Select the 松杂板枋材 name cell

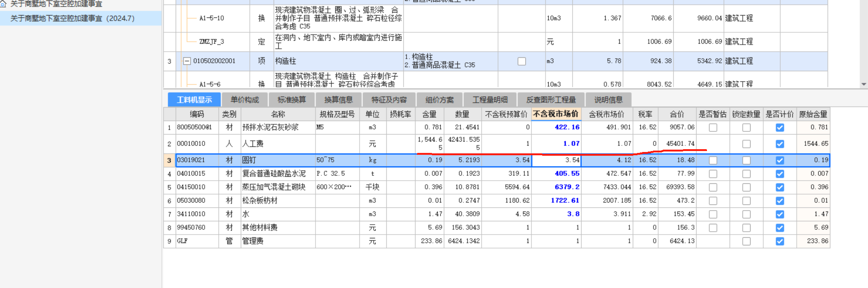pyautogui.click(x=278, y=201)
